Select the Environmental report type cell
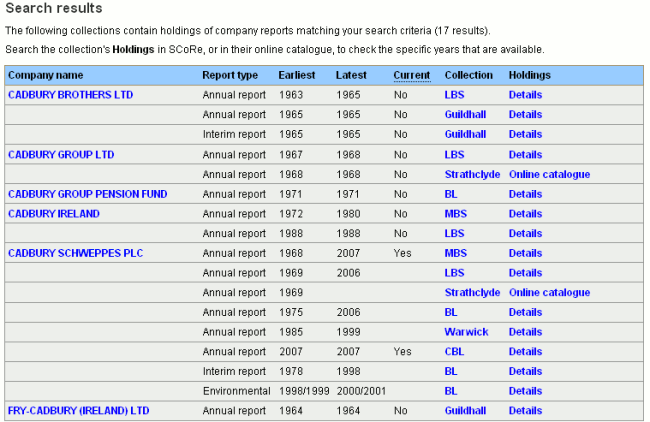 (x=236, y=391)
